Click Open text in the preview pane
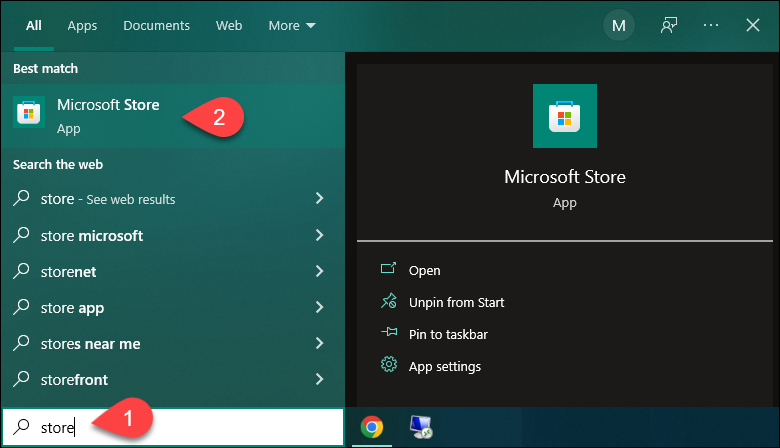 click(424, 270)
